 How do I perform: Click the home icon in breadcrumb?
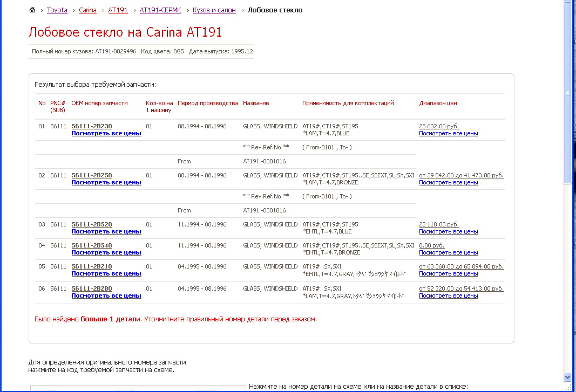tap(32, 10)
